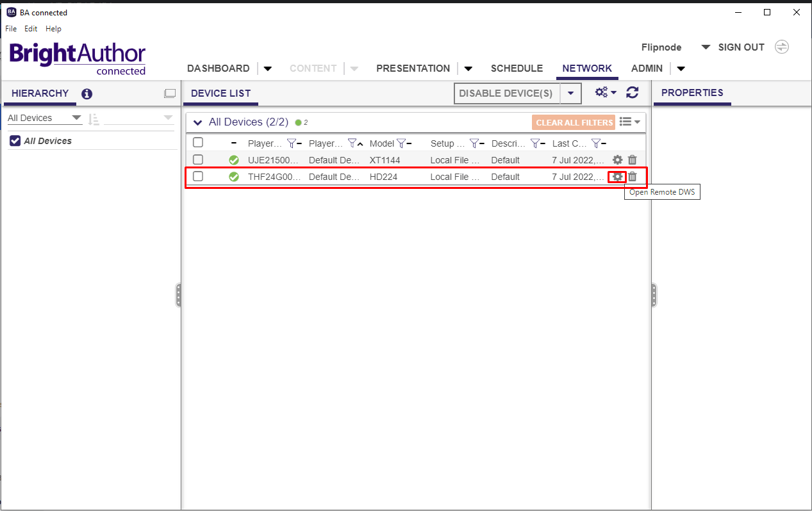Switch to the Schedule tab
Image resolution: width=812 pixels, height=511 pixels.
517,69
